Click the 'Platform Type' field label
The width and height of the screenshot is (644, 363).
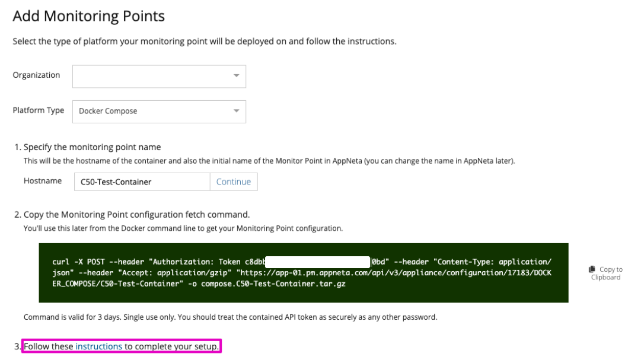coord(39,110)
